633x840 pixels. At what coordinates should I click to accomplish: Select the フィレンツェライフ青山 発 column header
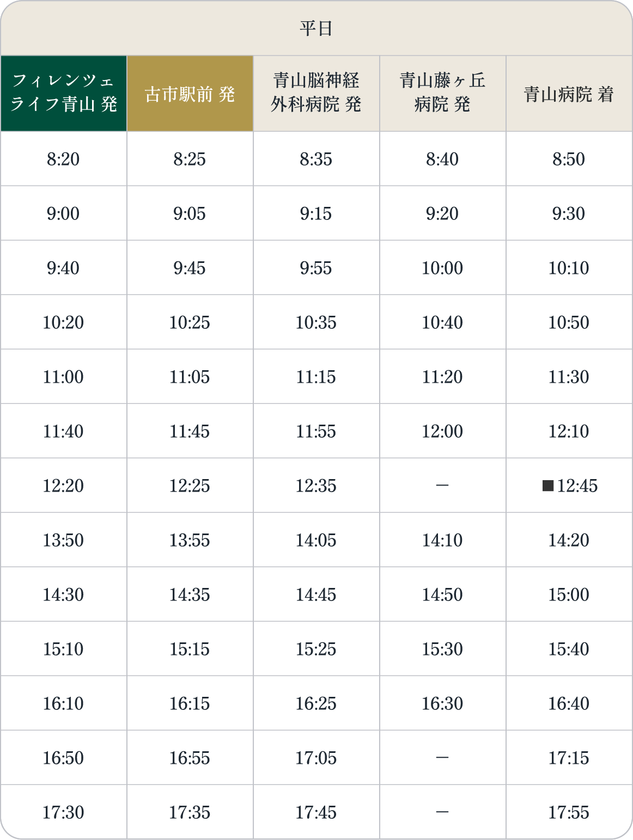point(64,93)
